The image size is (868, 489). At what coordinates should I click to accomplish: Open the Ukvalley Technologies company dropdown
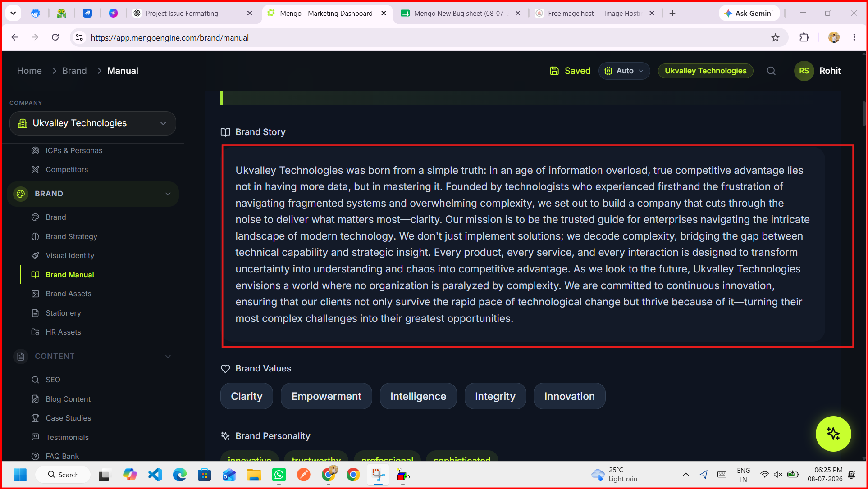(93, 123)
